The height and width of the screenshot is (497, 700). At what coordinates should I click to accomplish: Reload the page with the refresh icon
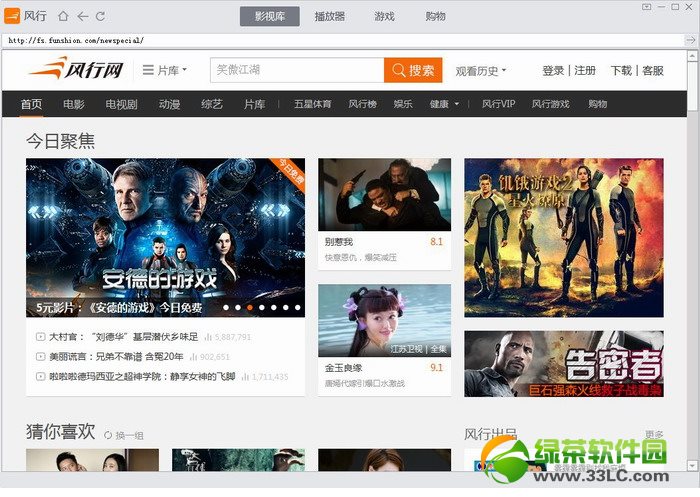point(100,17)
